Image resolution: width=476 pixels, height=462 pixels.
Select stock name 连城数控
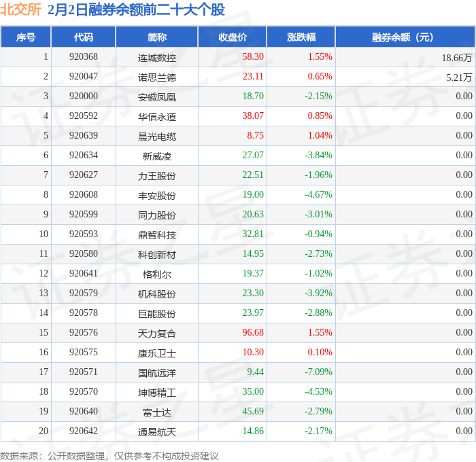156,58
